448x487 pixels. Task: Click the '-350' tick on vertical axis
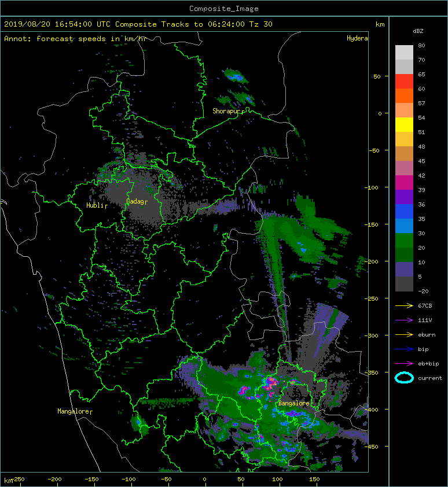(372, 372)
